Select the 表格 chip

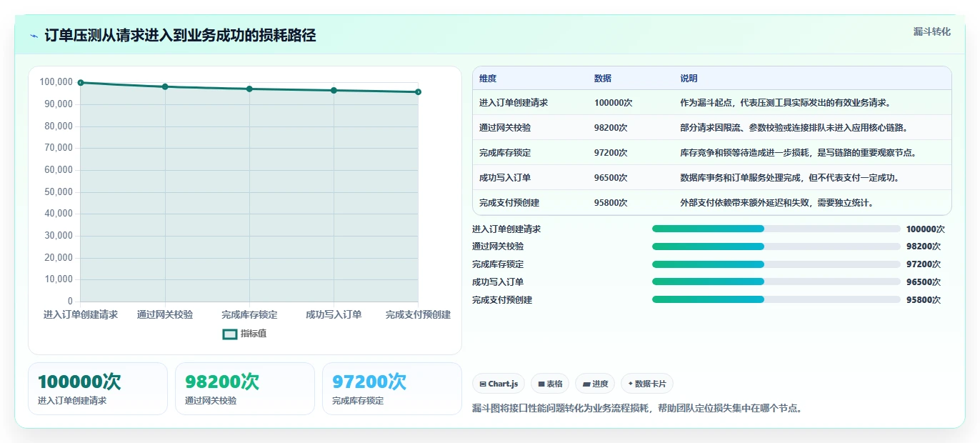(550, 384)
